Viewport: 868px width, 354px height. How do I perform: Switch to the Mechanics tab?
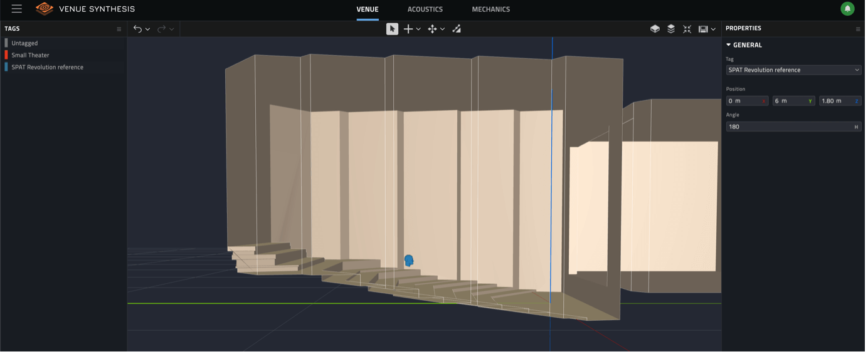[x=490, y=9]
